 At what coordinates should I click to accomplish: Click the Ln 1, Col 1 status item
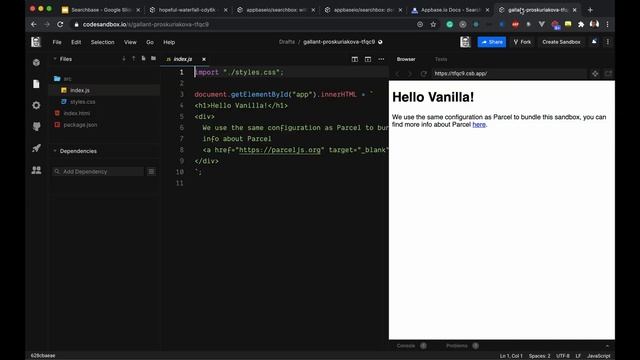pos(511,356)
